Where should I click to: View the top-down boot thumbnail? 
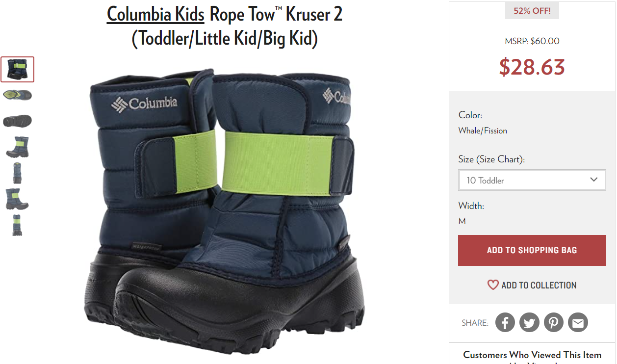[x=18, y=95]
